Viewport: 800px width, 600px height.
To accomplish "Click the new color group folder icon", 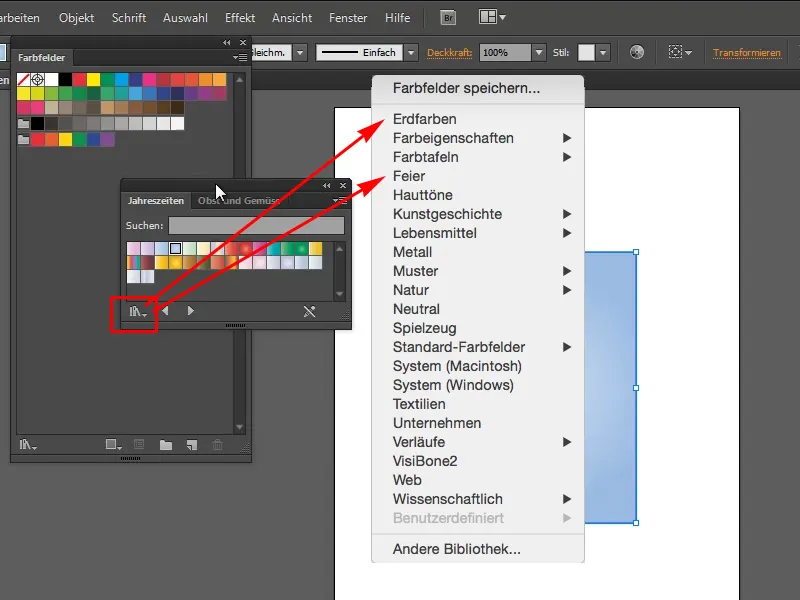I will coord(166,443).
